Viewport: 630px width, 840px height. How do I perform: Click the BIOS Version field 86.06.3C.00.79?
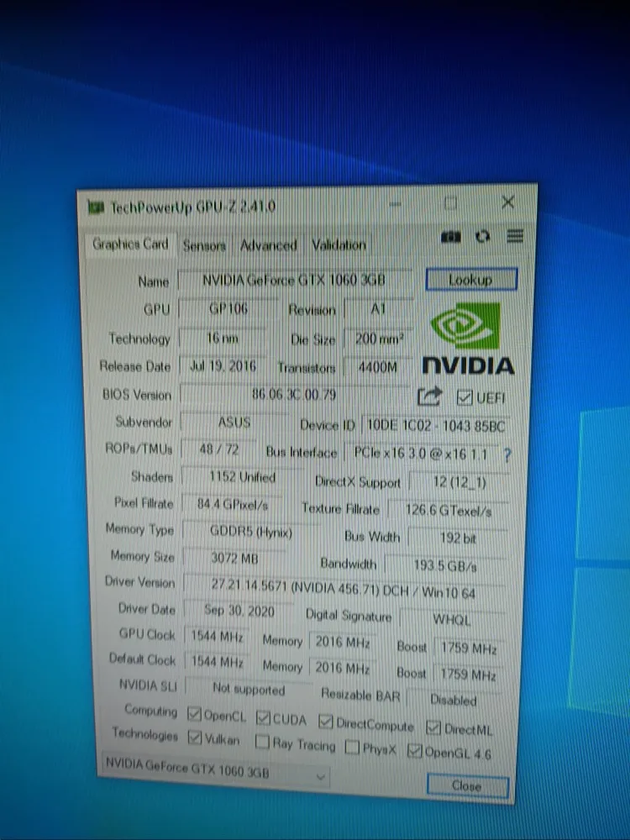point(293,395)
